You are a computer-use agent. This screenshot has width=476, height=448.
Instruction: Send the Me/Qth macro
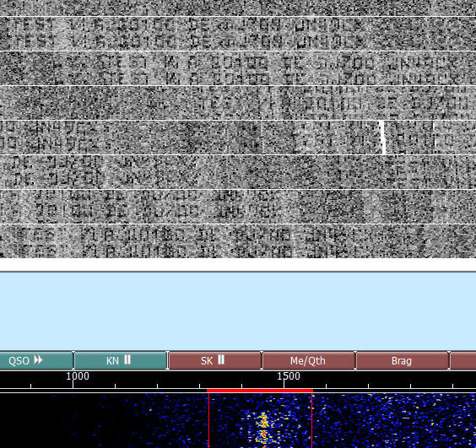pos(308,360)
